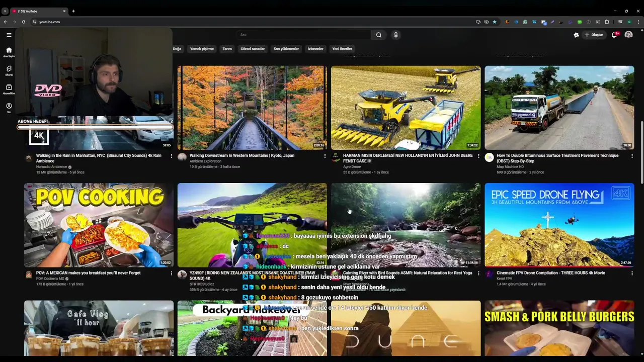Reload the page with the refresh icon
Image resolution: width=644 pixels, height=362 pixels.
tap(24, 22)
